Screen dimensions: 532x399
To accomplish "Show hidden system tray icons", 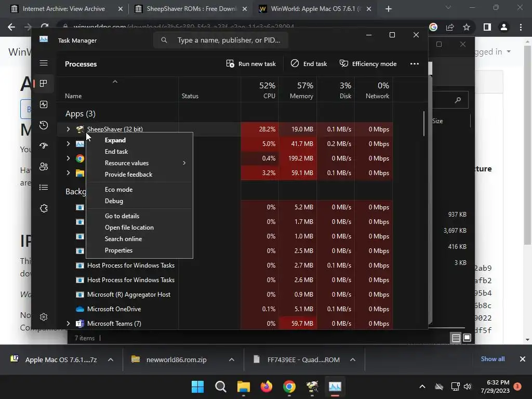I will tap(422, 387).
